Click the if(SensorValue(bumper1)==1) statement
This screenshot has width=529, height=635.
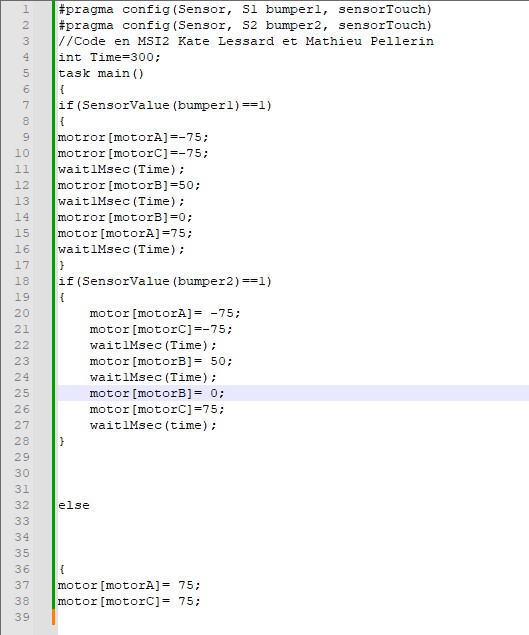click(x=165, y=105)
